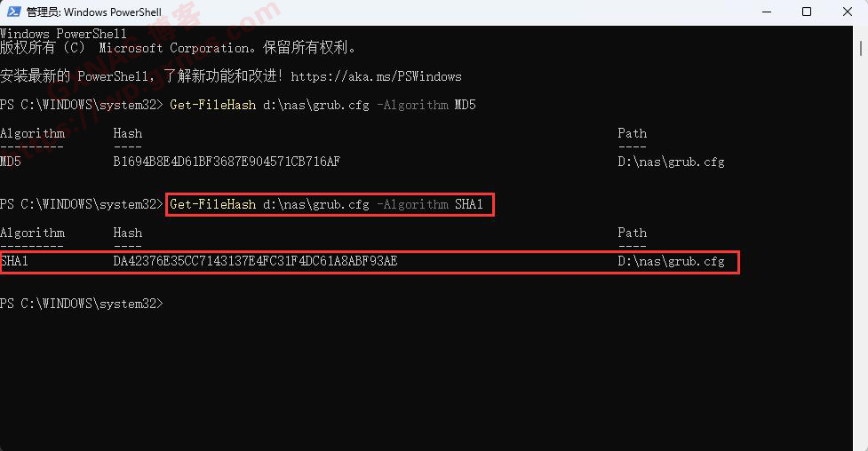The height and width of the screenshot is (451, 868).
Task: Click the Get-FileHash SHA1 command line
Action: [326, 204]
